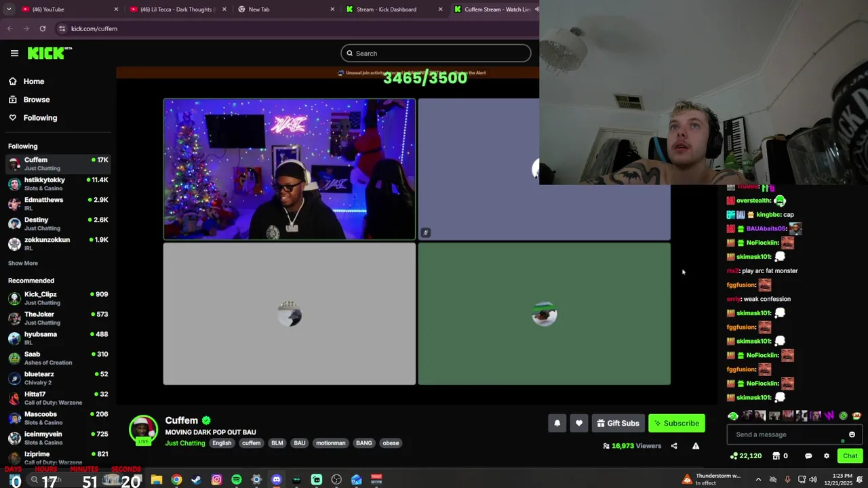Click the Gift Subs button
Viewport: 868px width, 488px height.
618,423
